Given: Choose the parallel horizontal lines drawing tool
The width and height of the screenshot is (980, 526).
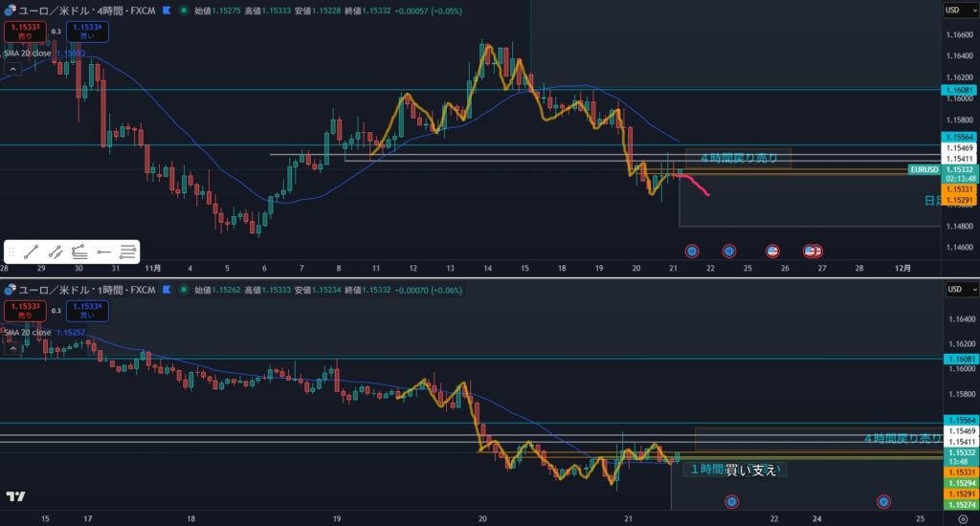Looking at the screenshot, I should click(127, 252).
